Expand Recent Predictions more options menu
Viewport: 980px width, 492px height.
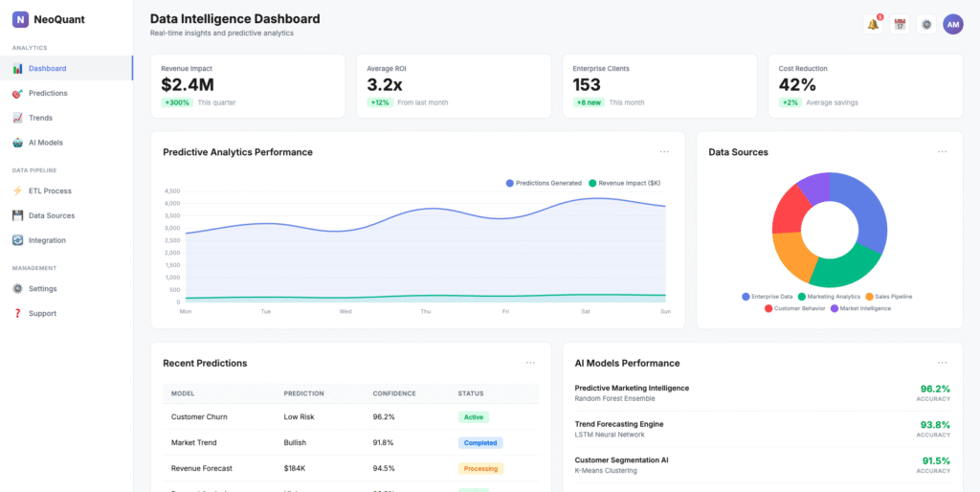[530, 363]
